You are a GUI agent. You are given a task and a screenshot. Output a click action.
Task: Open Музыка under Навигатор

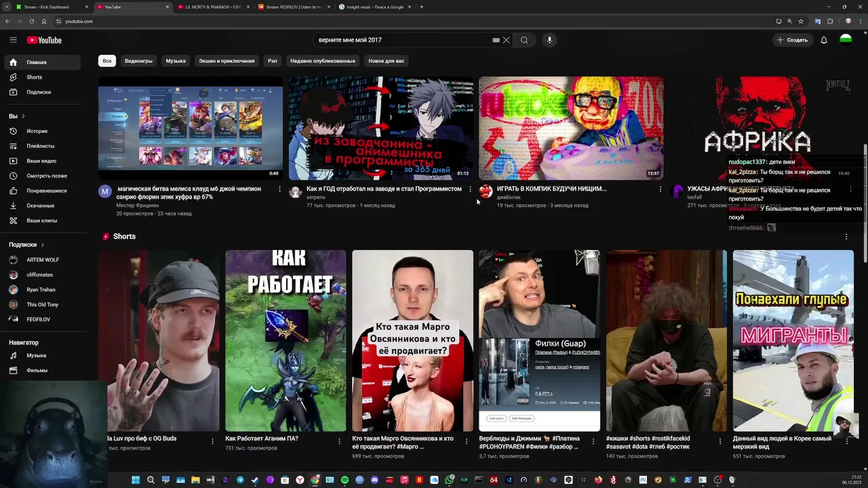pyautogui.click(x=42, y=355)
